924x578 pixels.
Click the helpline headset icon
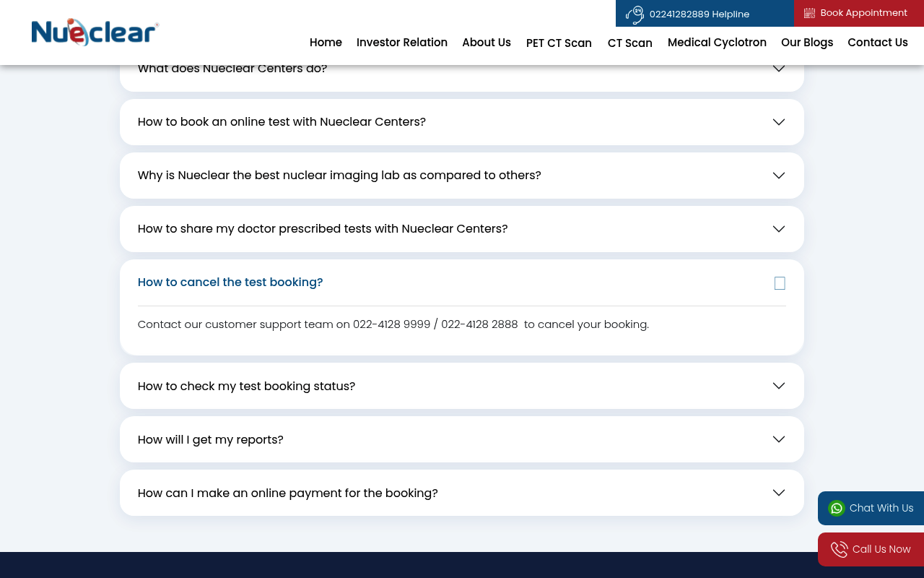tap(635, 14)
